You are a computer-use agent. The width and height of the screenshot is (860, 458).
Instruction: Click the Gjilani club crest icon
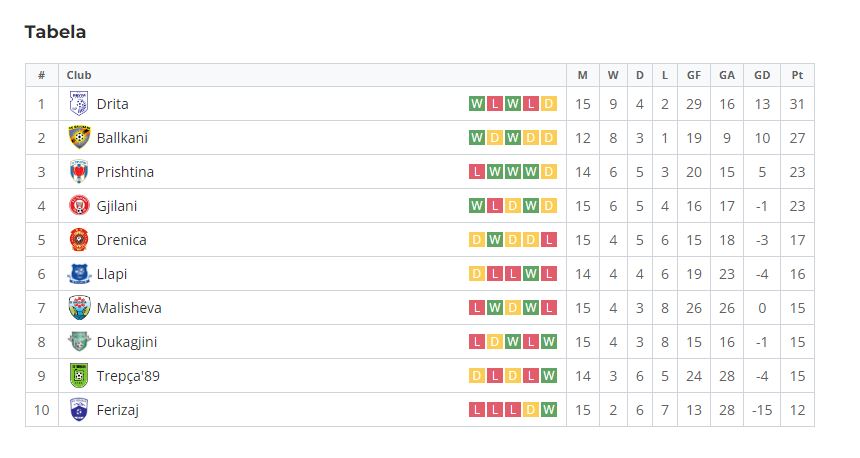tap(79, 206)
